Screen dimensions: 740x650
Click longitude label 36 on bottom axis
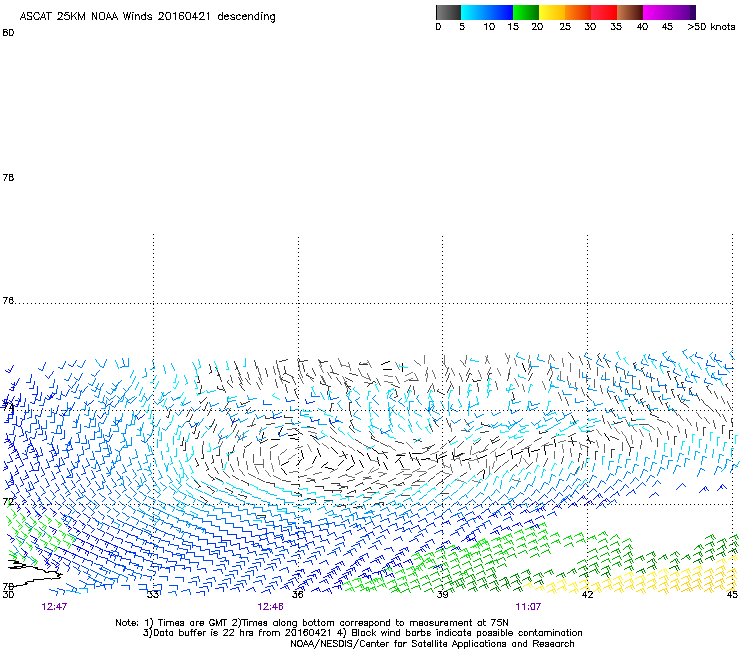[x=298, y=594]
